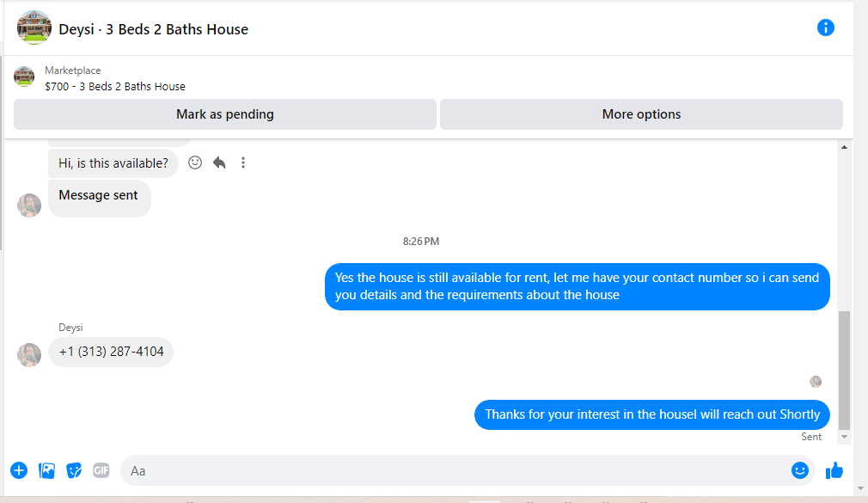Open more actions three-dot menu on message

[243, 163]
